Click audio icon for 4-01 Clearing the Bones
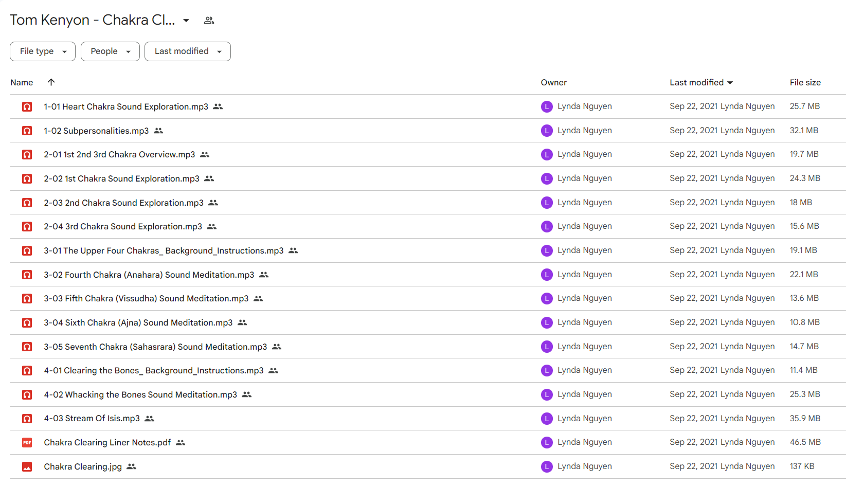846x504 pixels. tap(27, 370)
